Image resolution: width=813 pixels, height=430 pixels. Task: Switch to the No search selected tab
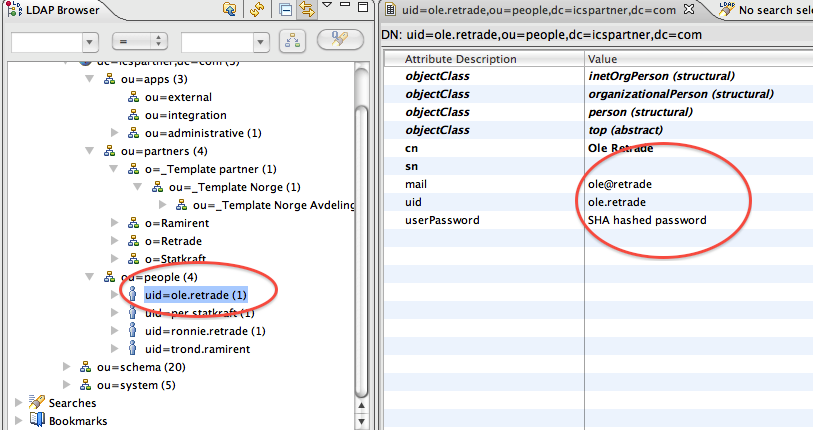[766, 10]
